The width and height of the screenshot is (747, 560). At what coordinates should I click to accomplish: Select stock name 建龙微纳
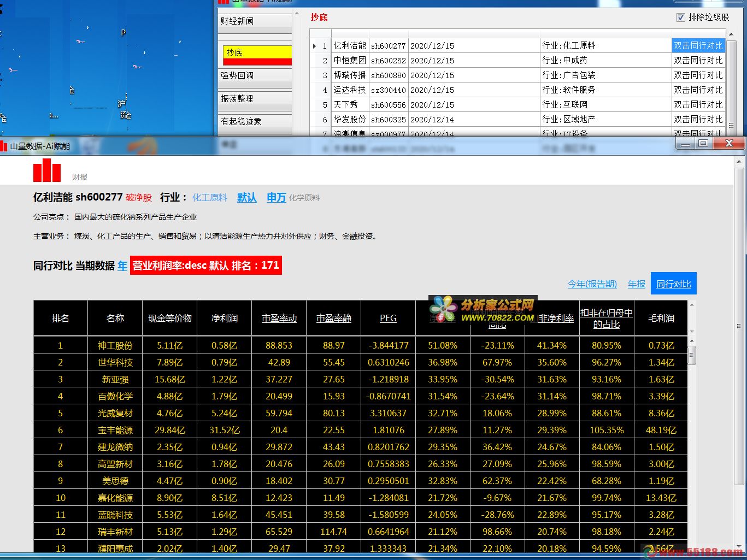click(x=115, y=447)
